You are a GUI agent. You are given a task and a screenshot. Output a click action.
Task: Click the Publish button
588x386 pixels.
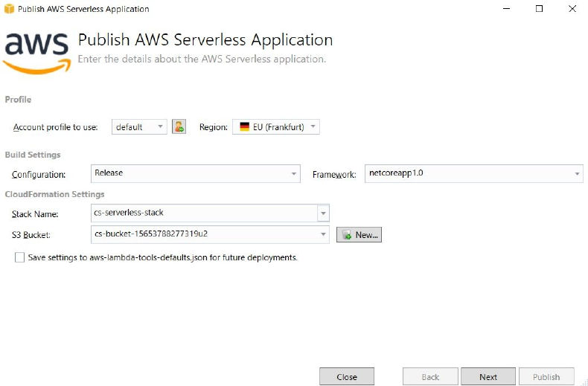(x=546, y=376)
